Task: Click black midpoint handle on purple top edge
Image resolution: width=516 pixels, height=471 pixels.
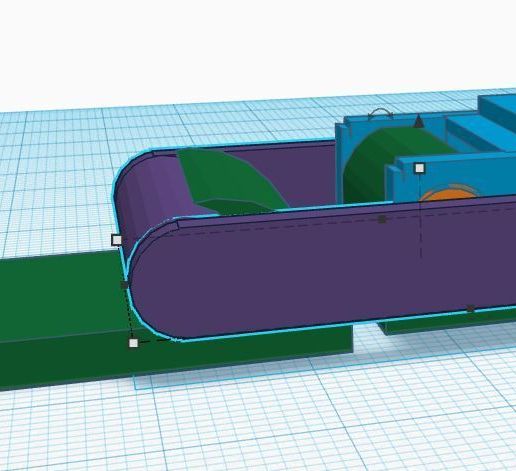Action: point(382,219)
